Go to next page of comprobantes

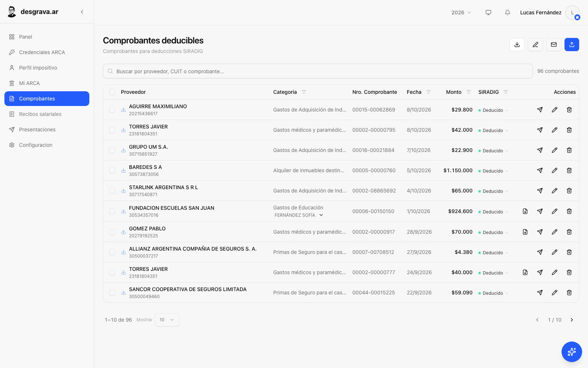pos(571,320)
